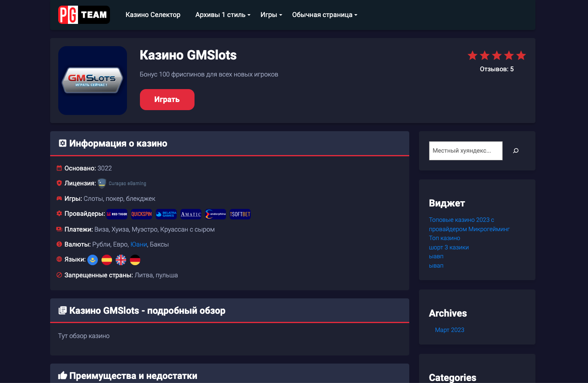Click the Germany flag language icon
Viewport: 588px width, 383px height.
pyautogui.click(x=135, y=260)
